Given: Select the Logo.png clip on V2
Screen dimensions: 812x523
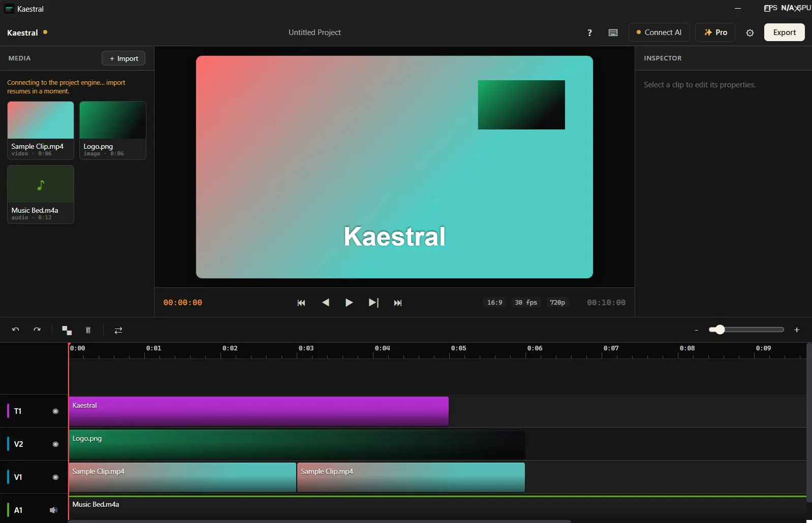Looking at the screenshot, I should point(297,444).
